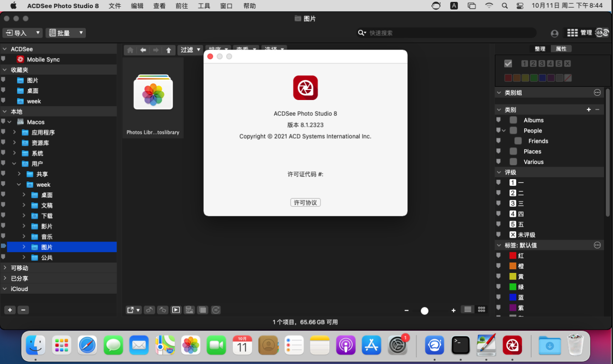The width and height of the screenshot is (613, 364).
Task: Switch to list view mode icon
Action: click(x=468, y=310)
